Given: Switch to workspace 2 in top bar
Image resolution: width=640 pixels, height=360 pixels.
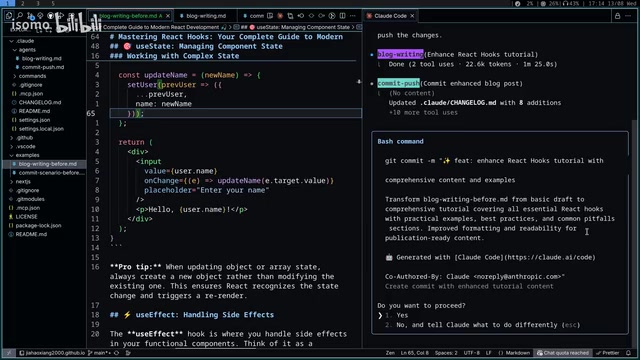Looking at the screenshot, I should [22, 3].
